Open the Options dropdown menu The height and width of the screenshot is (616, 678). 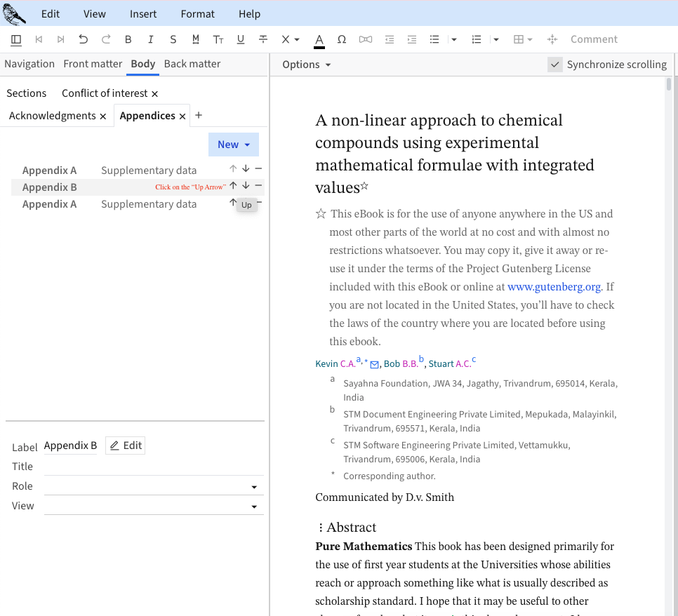pos(306,65)
